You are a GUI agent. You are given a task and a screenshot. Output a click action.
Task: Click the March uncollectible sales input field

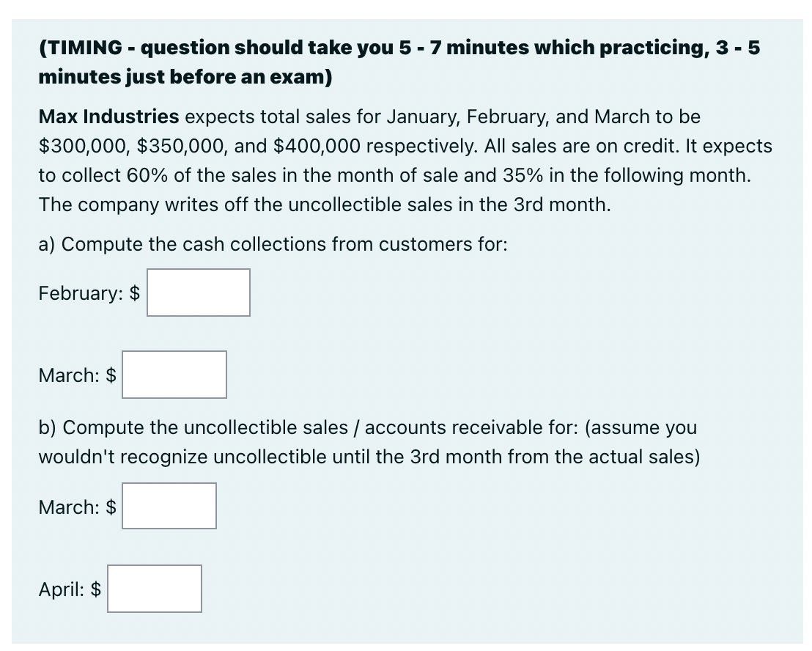coord(169,506)
